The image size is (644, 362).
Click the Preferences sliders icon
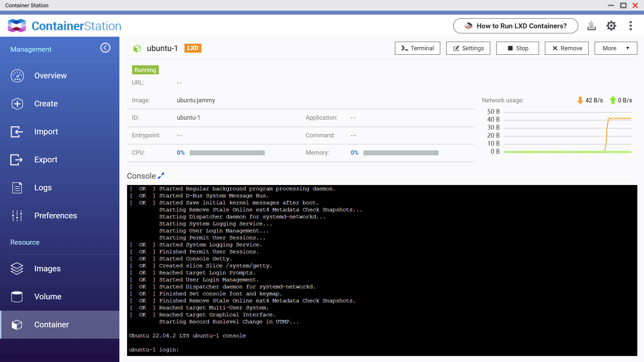pyautogui.click(x=17, y=216)
